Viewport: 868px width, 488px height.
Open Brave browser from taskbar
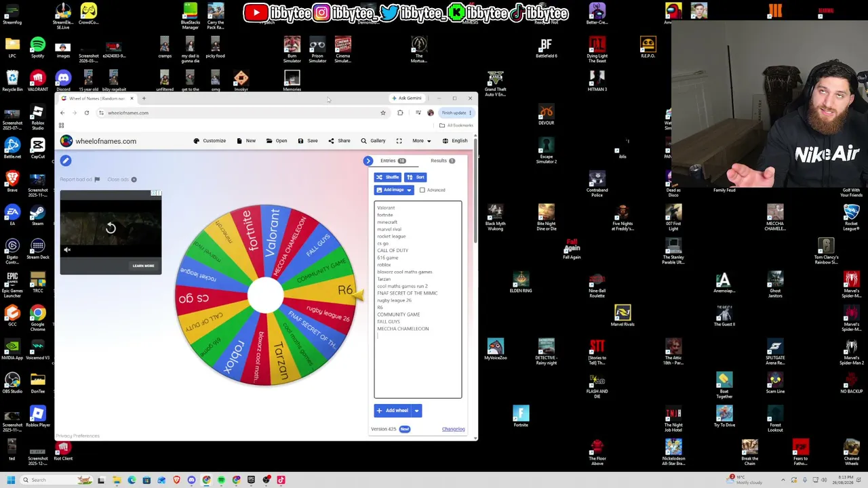pyautogui.click(x=176, y=480)
